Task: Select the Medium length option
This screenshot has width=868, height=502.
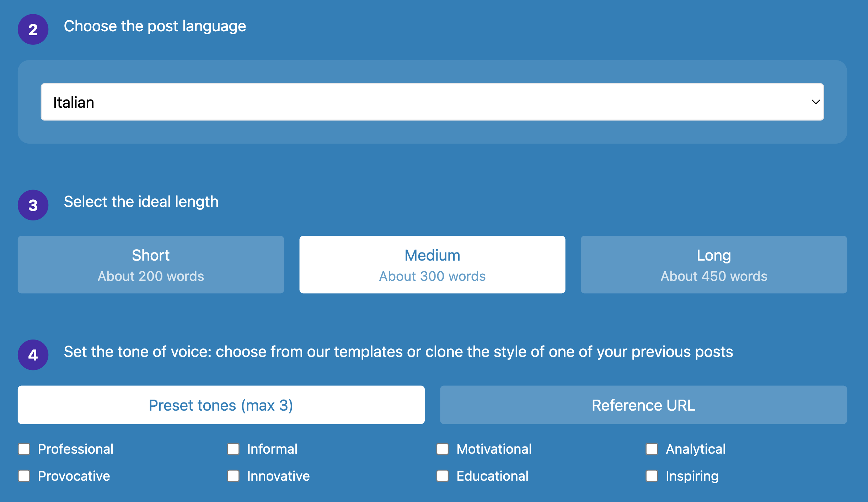Action: [x=432, y=265]
